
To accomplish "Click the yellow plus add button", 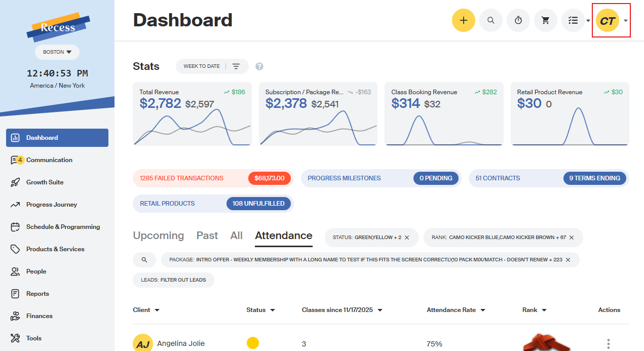I will coord(463,20).
